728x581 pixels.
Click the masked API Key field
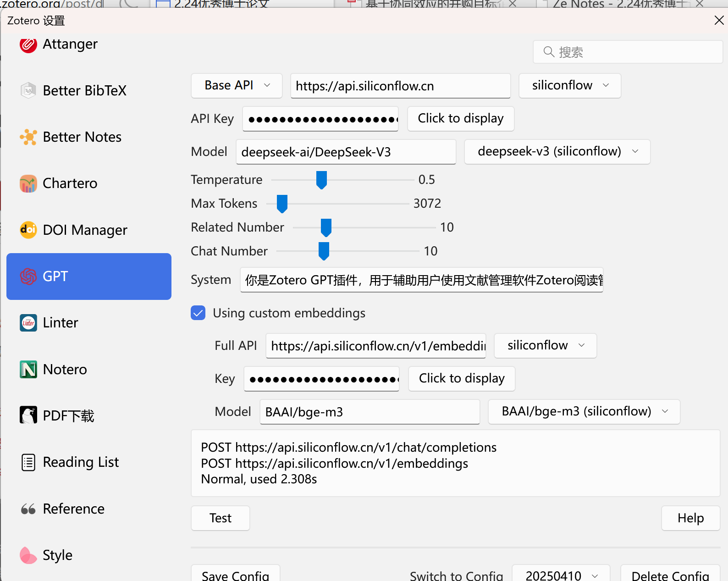(320, 119)
